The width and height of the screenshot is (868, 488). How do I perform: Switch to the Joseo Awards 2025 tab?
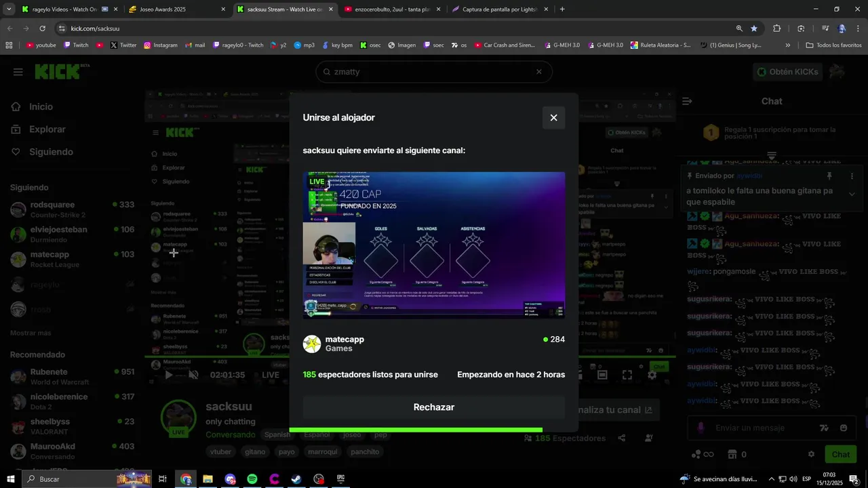pos(178,9)
